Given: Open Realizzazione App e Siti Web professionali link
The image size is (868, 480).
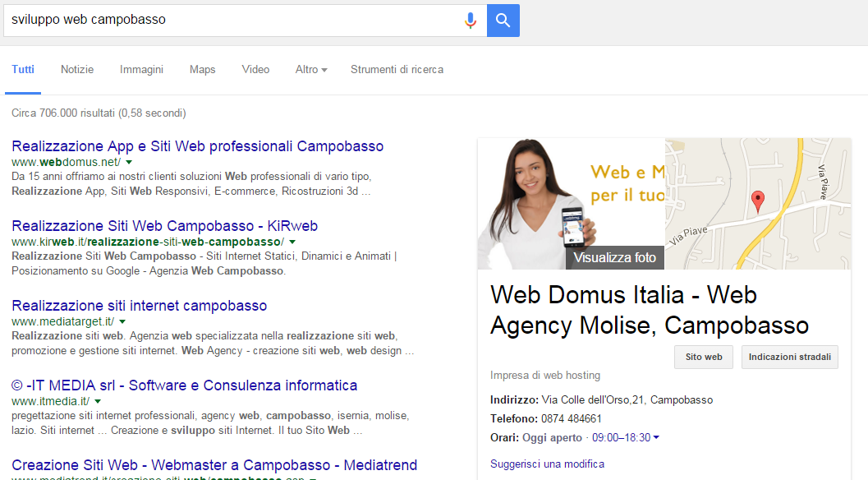Looking at the screenshot, I should [x=198, y=146].
